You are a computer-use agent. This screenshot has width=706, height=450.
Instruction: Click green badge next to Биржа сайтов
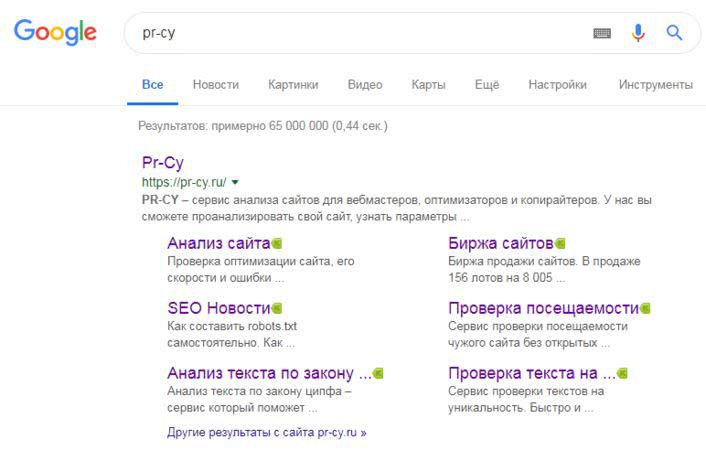coord(560,244)
